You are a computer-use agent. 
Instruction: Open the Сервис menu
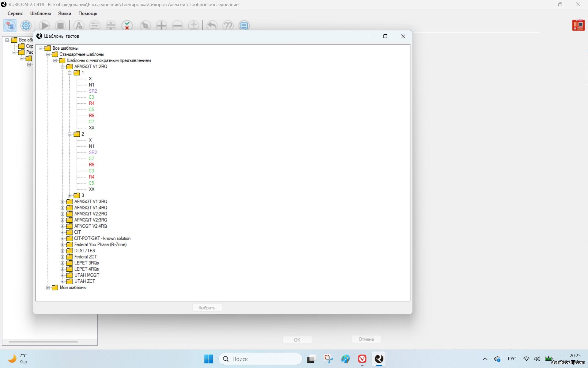coord(15,13)
